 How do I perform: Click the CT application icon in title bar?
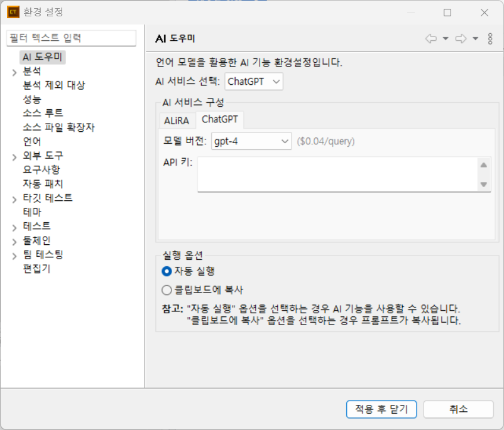[x=13, y=12]
